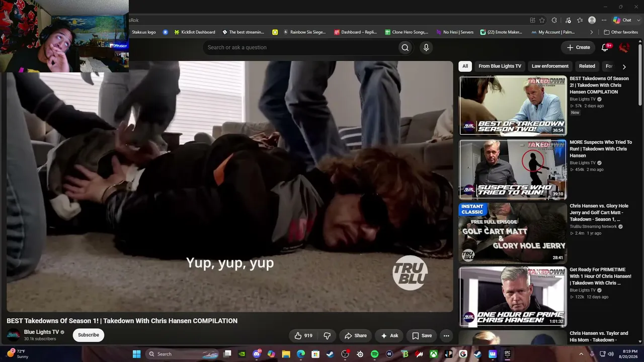Open the YouTube account avatar menu
Screen dimensions: 644x362
[624, 47]
